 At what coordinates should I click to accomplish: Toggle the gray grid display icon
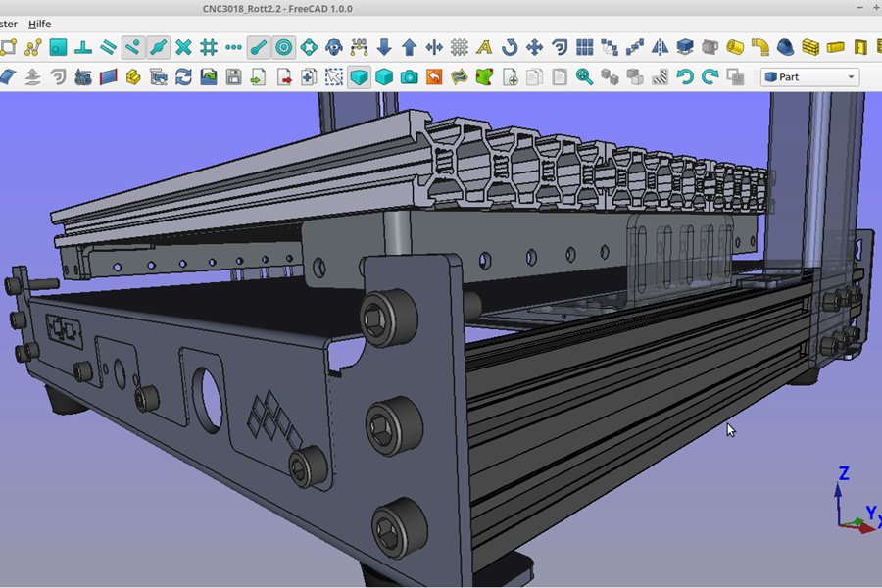pyautogui.click(x=460, y=47)
